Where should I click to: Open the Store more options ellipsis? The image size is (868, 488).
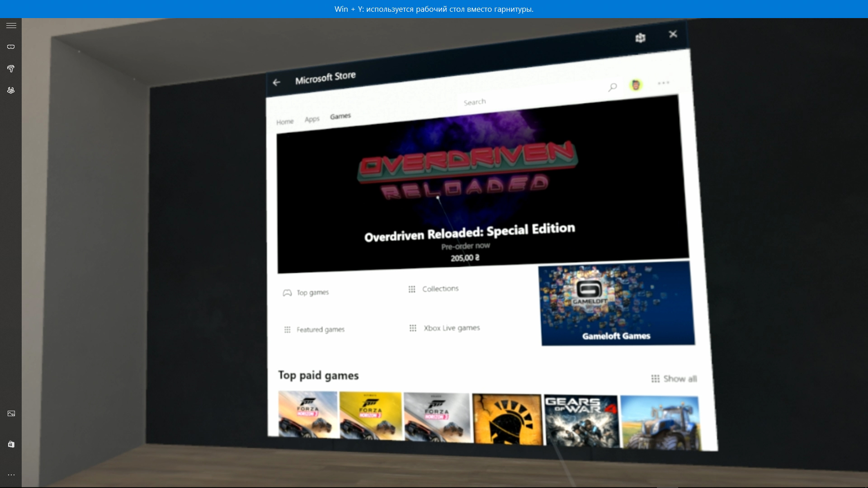[663, 83]
